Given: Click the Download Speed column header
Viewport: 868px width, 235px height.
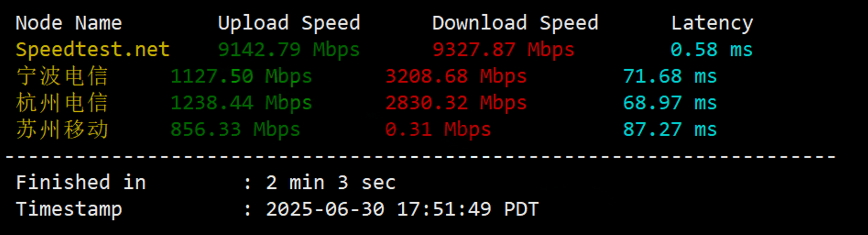Looking at the screenshot, I should coord(515,23).
